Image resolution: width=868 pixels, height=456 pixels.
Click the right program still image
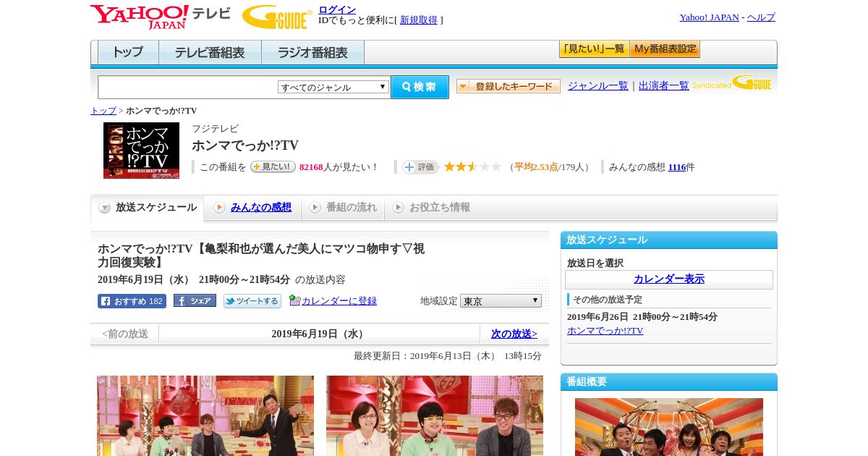435,415
